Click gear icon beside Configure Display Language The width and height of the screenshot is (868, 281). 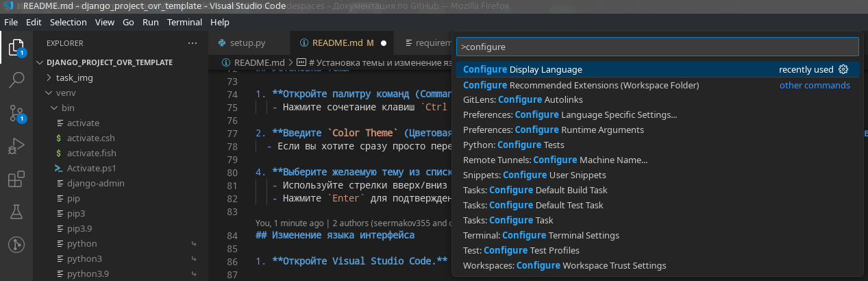pyautogui.click(x=843, y=69)
